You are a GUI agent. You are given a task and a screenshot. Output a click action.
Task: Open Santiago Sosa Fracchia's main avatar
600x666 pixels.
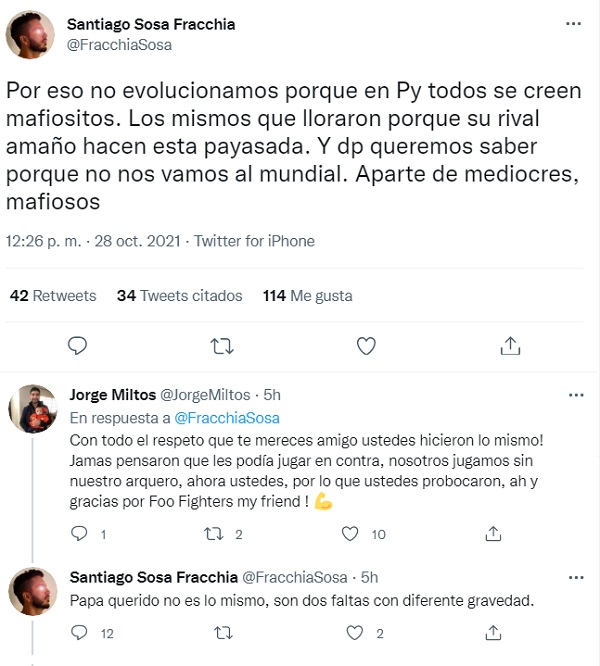click(33, 34)
